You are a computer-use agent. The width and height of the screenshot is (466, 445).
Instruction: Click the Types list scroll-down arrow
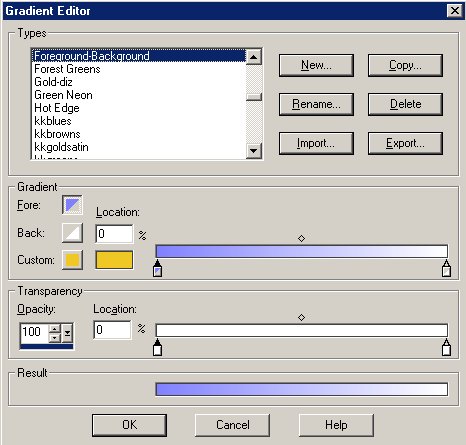(x=254, y=151)
